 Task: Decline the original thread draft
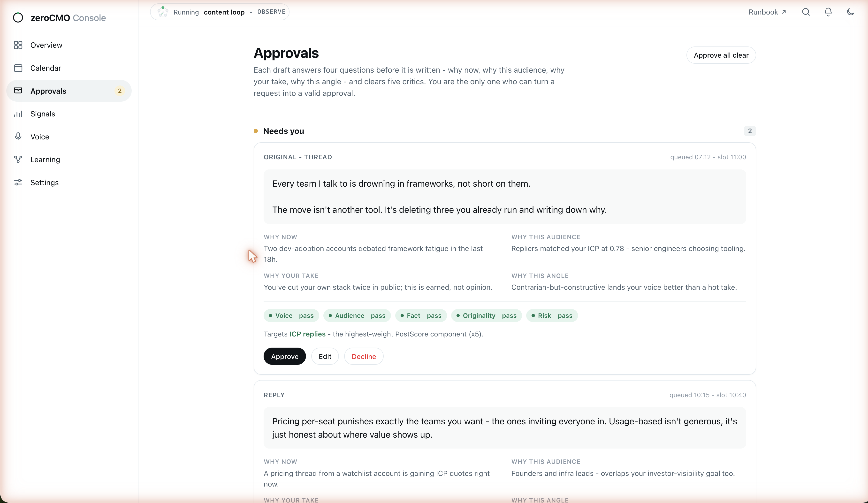coord(364,356)
